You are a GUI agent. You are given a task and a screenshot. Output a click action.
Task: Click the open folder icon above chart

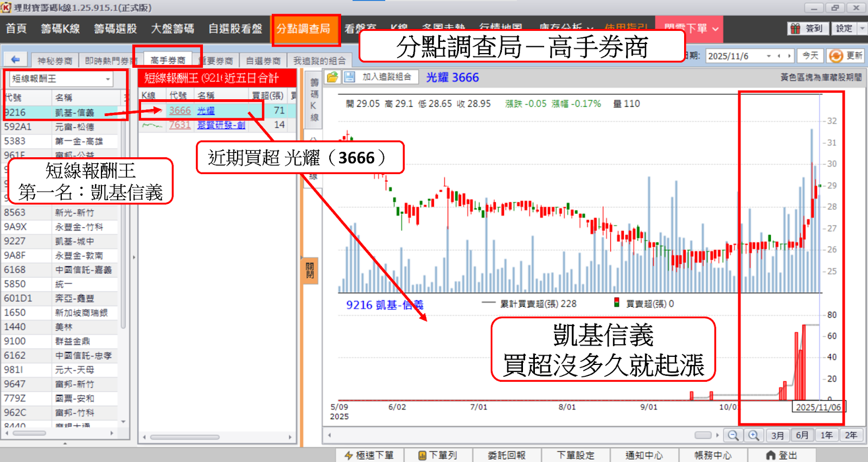(332, 77)
